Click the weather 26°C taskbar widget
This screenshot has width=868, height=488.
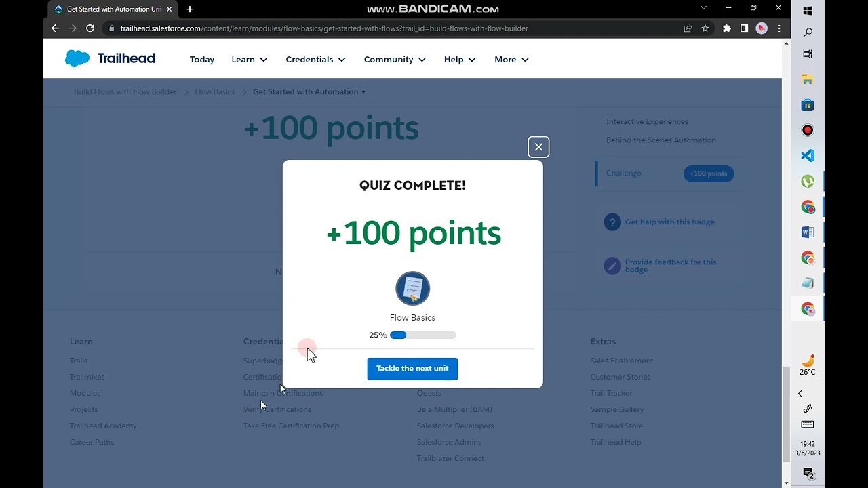tap(808, 365)
